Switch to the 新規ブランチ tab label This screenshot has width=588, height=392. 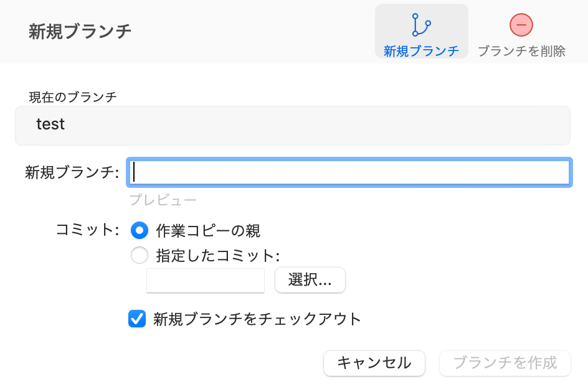coord(422,51)
